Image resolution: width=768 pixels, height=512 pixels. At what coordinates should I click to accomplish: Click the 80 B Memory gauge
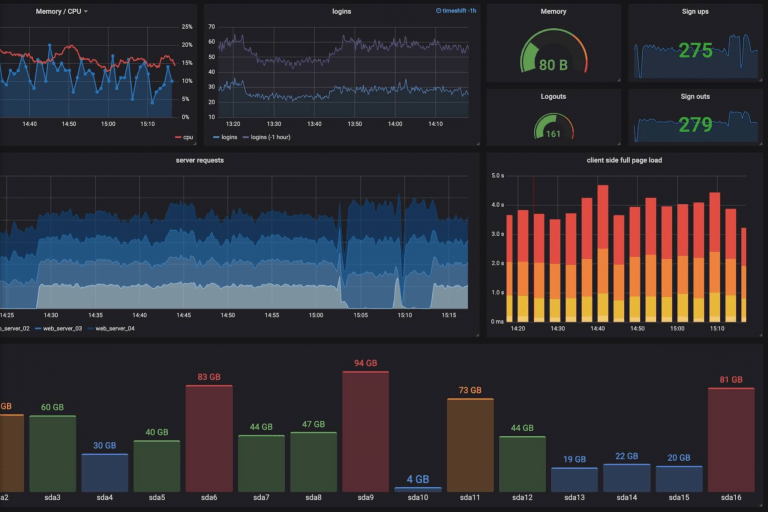pos(553,52)
